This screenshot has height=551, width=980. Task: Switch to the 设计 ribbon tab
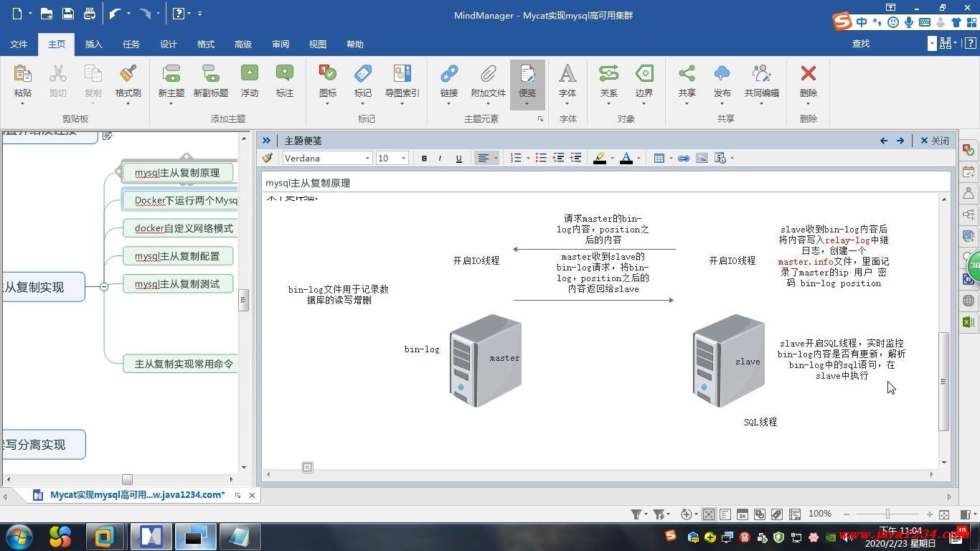[169, 44]
